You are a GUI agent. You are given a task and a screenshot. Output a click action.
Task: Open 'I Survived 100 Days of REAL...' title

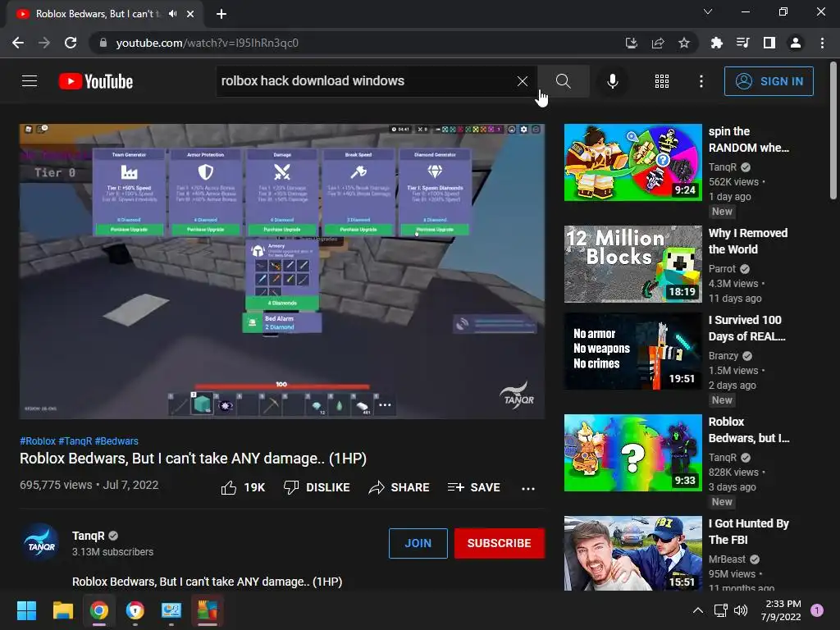[x=746, y=328]
